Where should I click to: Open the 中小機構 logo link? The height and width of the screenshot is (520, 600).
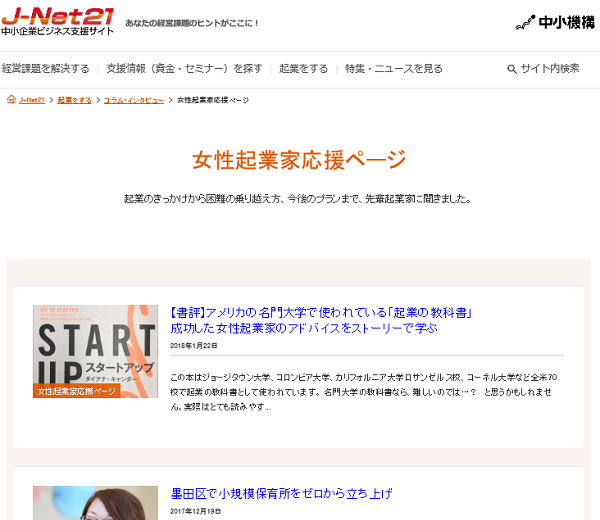coord(555,23)
